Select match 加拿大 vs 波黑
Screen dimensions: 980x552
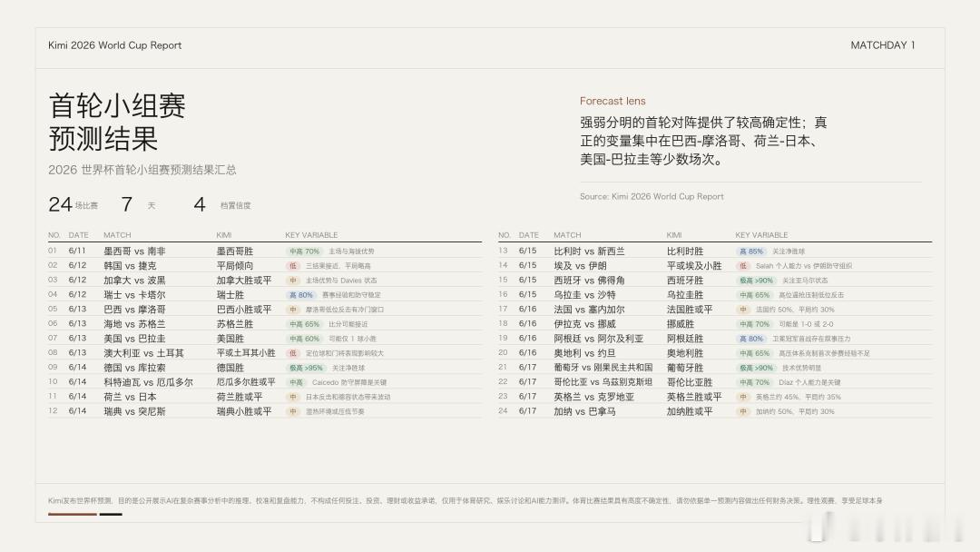(x=134, y=280)
